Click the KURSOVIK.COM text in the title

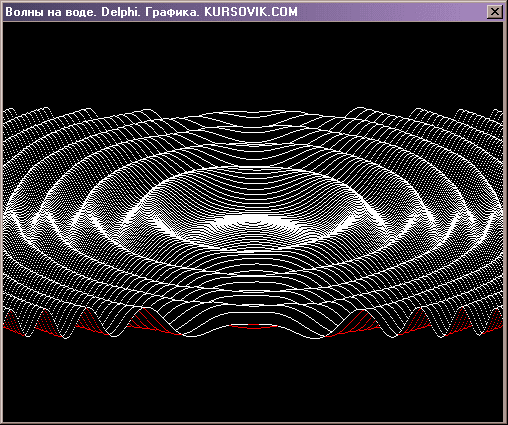pos(251,12)
